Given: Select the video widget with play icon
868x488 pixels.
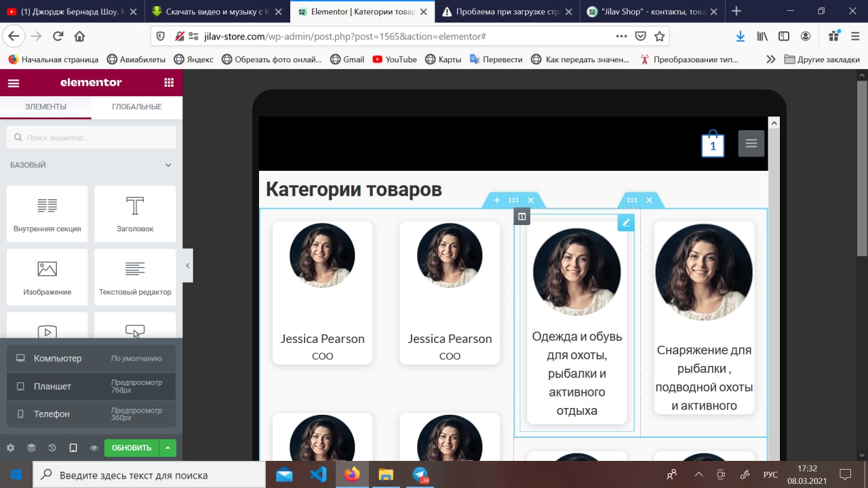Looking at the screenshot, I should [x=47, y=325].
